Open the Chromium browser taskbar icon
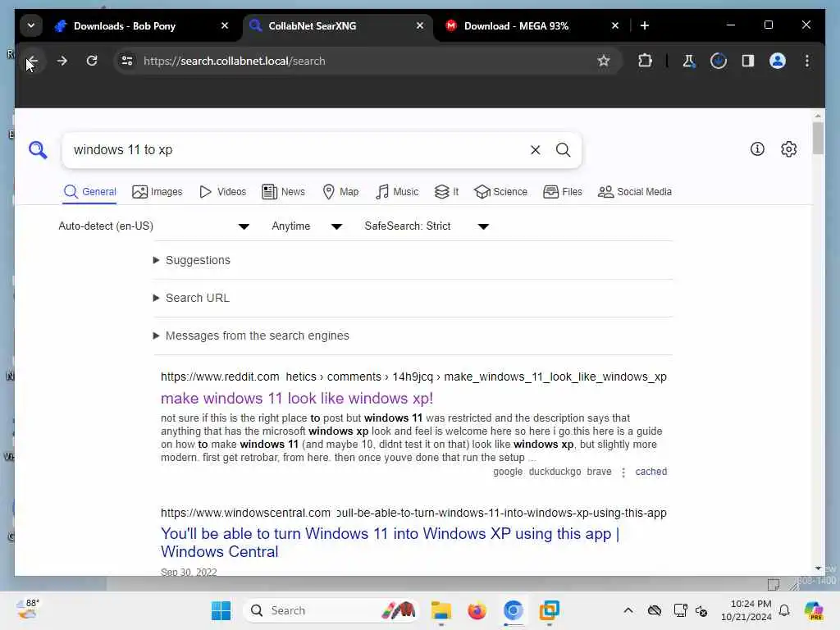Viewport: 840px width, 630px height. (x=513, y=610)
